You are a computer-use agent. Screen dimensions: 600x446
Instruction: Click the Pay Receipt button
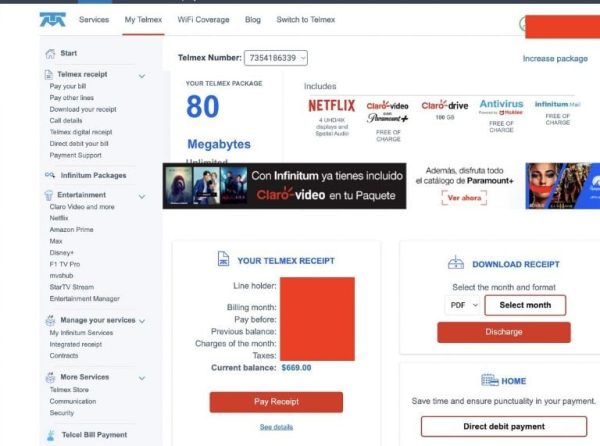click(x=276, y=402)
